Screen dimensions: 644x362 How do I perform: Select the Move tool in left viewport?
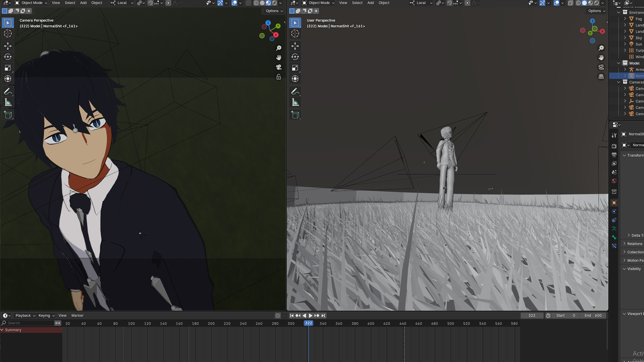[x=8, y=46]
